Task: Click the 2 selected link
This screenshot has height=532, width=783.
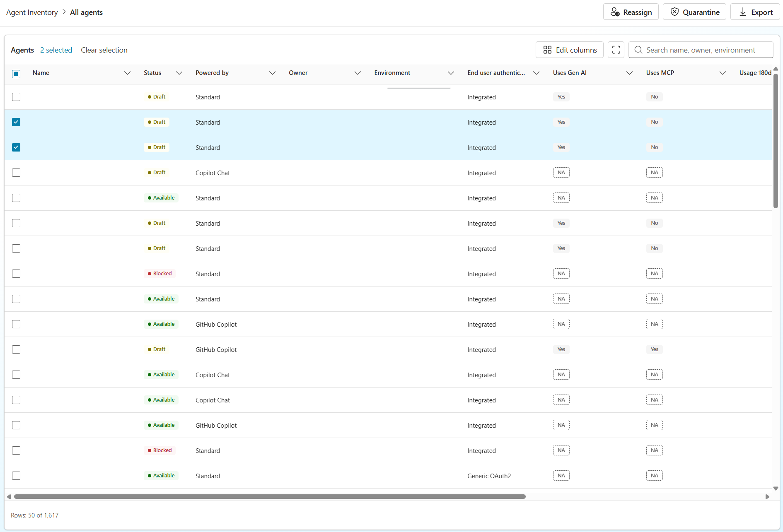Action: coord(56,50)
